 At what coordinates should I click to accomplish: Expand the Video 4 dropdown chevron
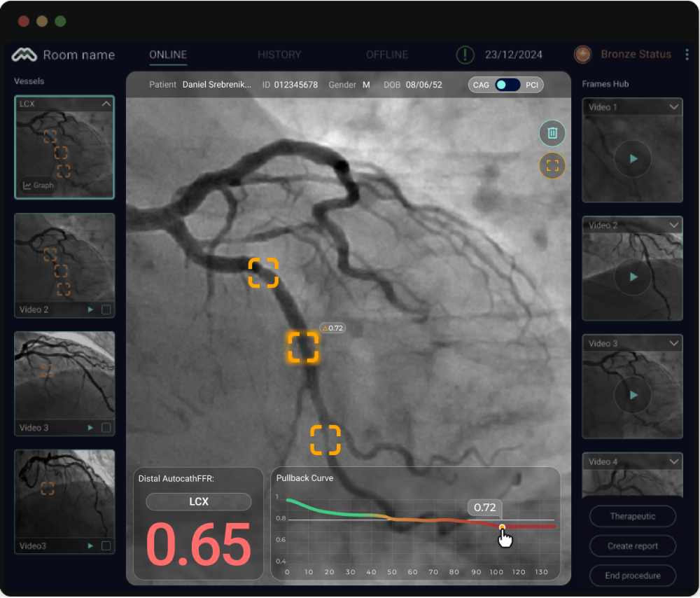(x=673, y=461)
